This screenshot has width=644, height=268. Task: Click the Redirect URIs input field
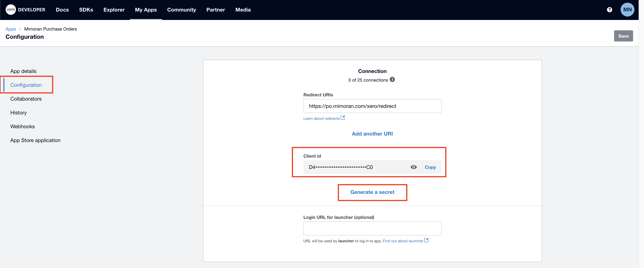372,106
